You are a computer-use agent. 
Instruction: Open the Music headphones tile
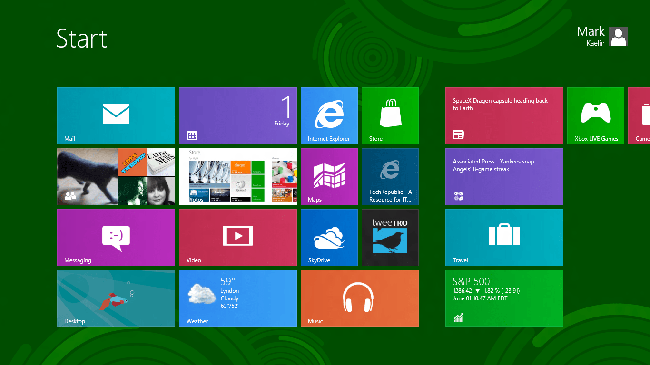(x=360, y=298)
